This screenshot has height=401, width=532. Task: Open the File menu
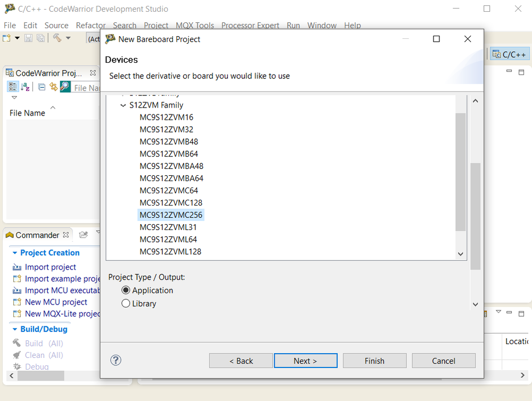[10, 26]
